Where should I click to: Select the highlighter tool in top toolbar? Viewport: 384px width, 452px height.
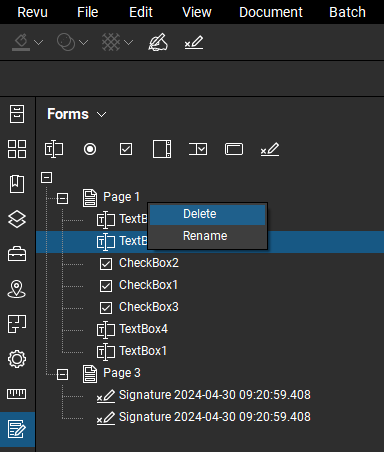21,42
